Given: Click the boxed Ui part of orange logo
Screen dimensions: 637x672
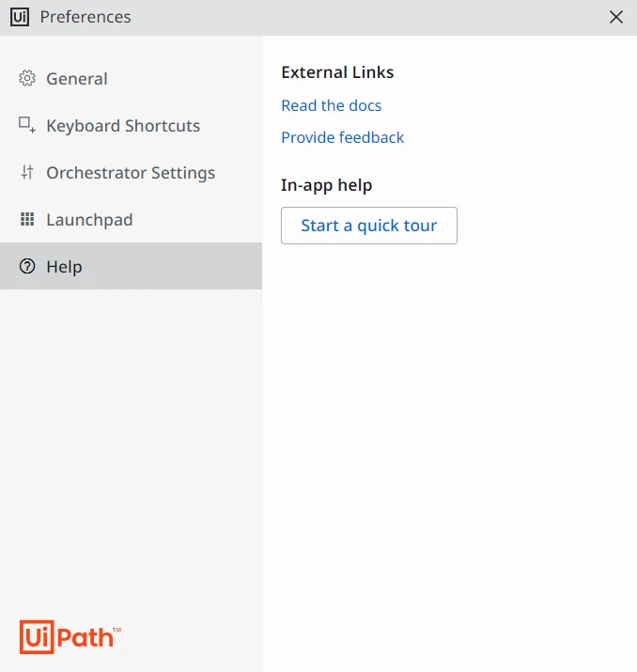Looking at the screenshot, I should (x=37, y=637).
